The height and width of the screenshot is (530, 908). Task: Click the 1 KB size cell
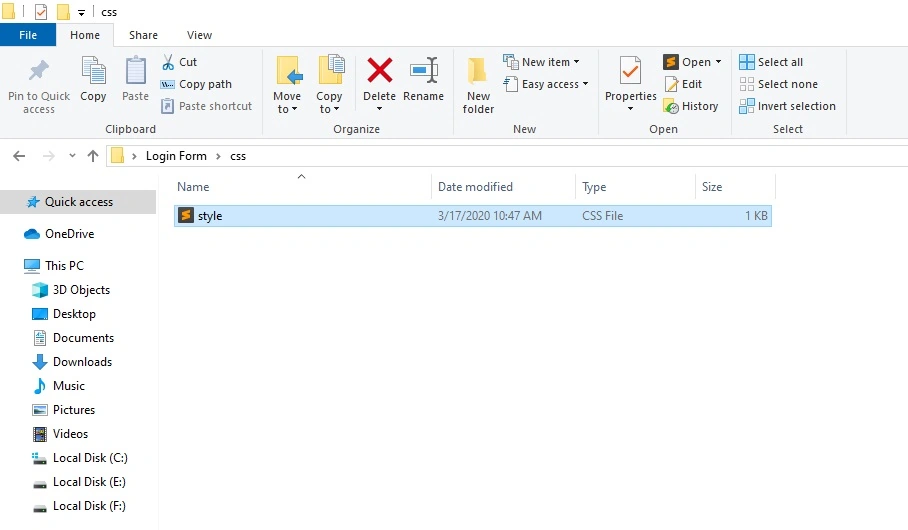tap(756, 216)
